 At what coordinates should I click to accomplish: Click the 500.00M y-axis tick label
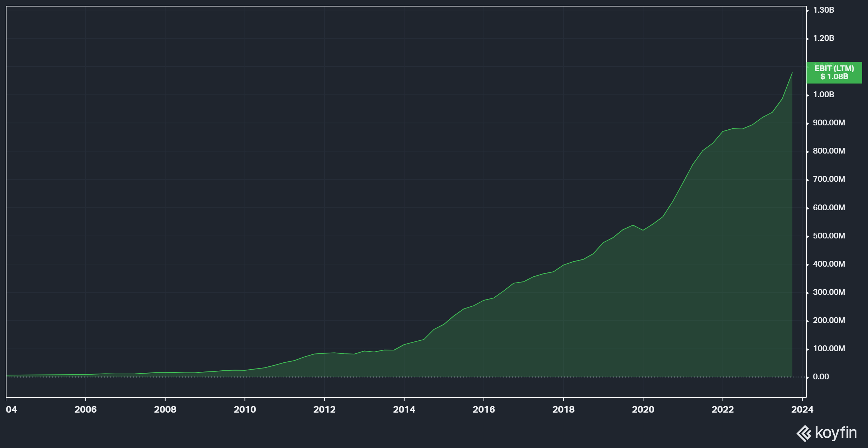[829, 236]
